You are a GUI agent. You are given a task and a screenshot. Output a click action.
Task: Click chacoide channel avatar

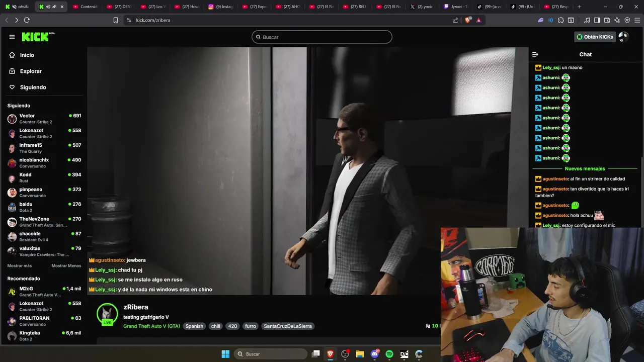point(12,237)
